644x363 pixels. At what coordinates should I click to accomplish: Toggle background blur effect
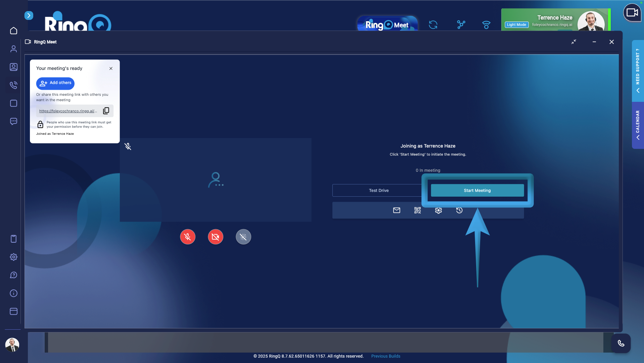click(x=243, y=237)
